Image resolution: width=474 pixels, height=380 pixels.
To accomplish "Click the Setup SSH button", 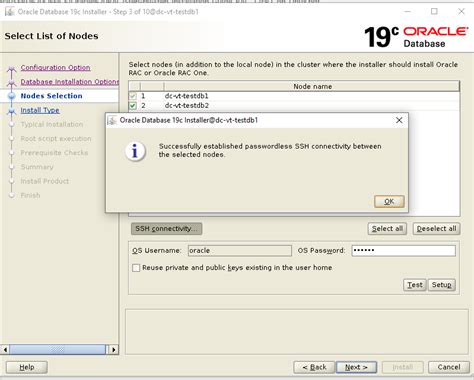I will pos(442,285).
